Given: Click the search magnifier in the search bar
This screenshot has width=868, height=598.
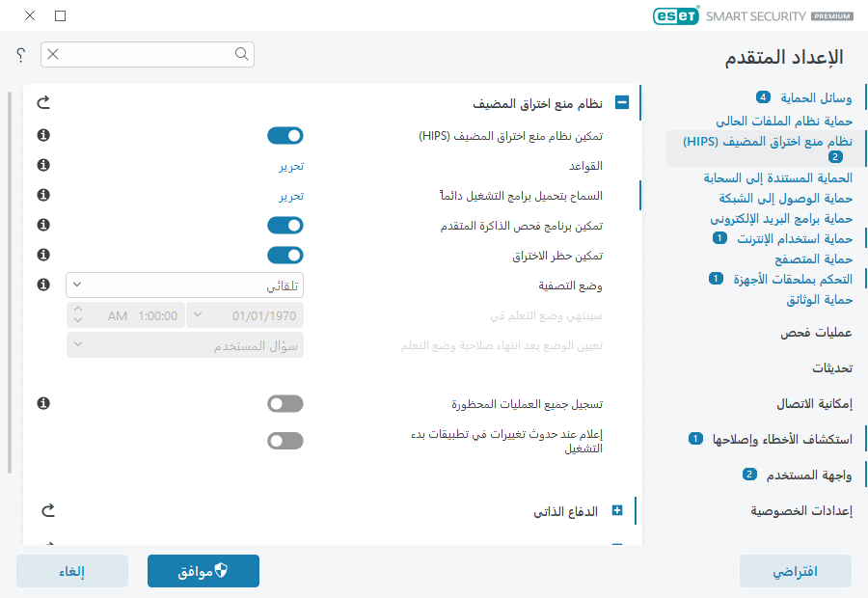Looking at the screenshot, I should coord(241,55).
